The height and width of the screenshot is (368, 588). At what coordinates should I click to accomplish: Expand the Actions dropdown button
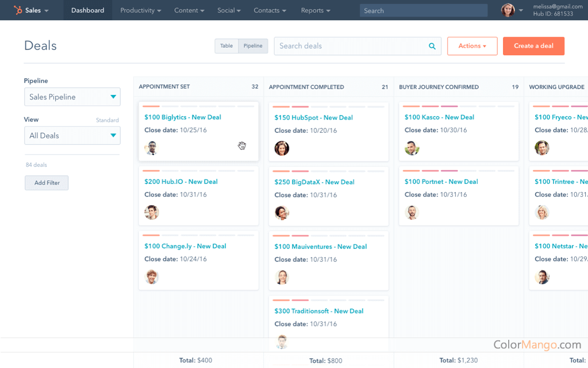pyautogui.click(x=472, y=46)
